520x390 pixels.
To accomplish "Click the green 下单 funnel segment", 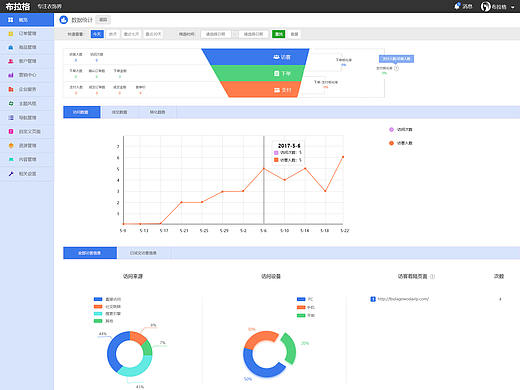I will [258, 73].
